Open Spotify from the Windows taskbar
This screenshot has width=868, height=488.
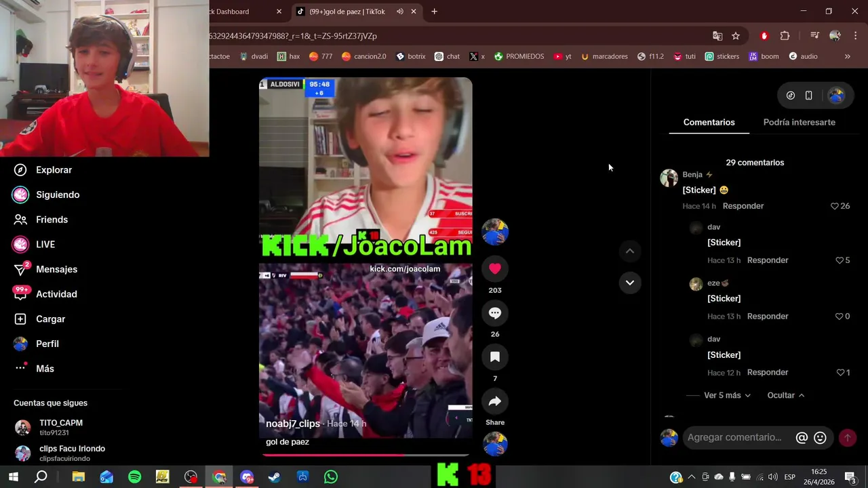pos(134,477)
